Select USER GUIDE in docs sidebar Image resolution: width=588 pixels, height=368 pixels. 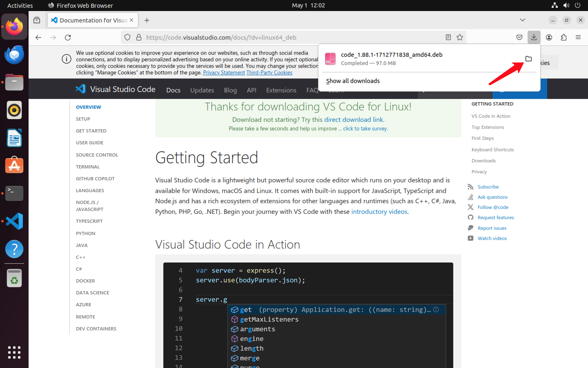point(89,143)
